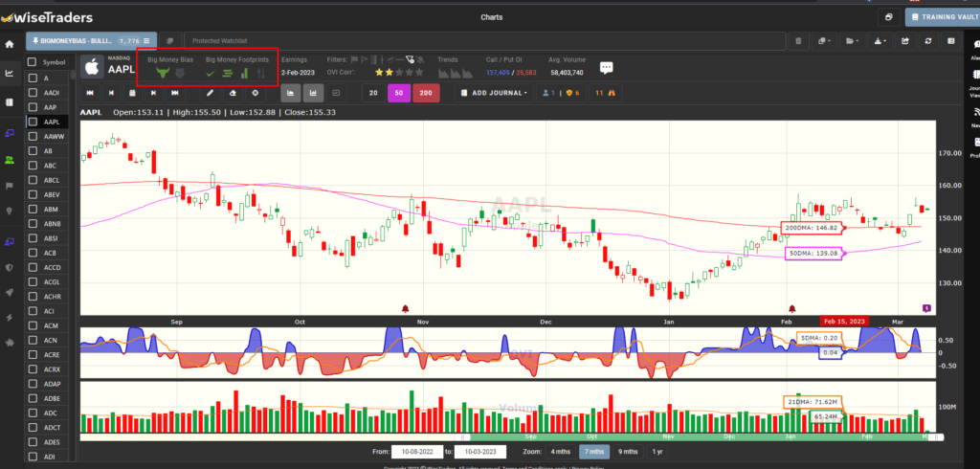Set chart zoom to 9 mths
The width and height of the screenshot is (980, 469).
tap(628, 452)
